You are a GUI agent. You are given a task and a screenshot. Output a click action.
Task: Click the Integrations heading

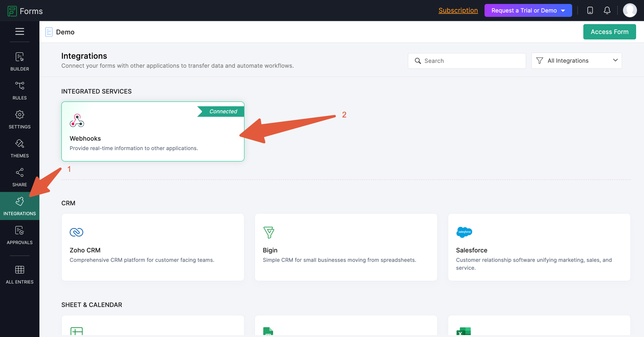click(x=84, y=56)
